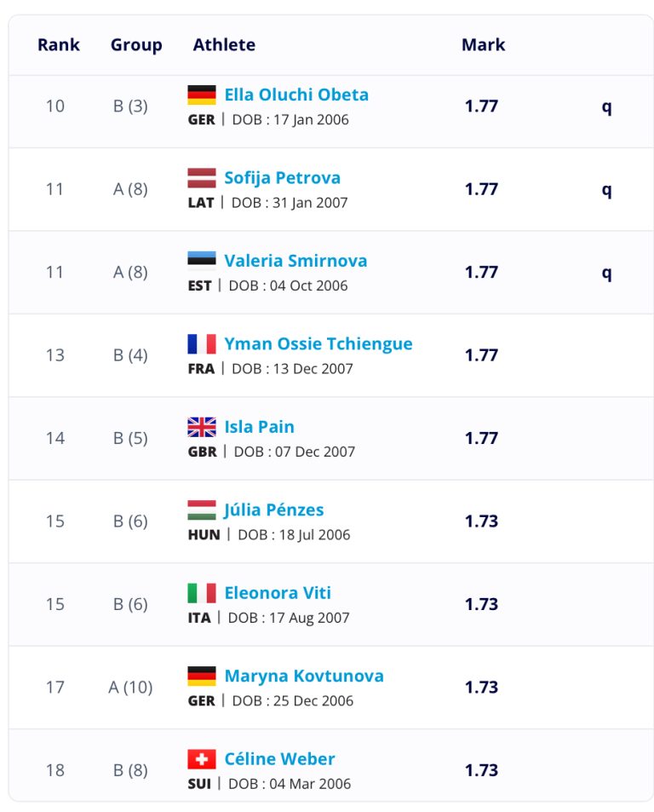654x812 pixels.
Task: Select the Isla Pain name link
Action: coord(259,427)
